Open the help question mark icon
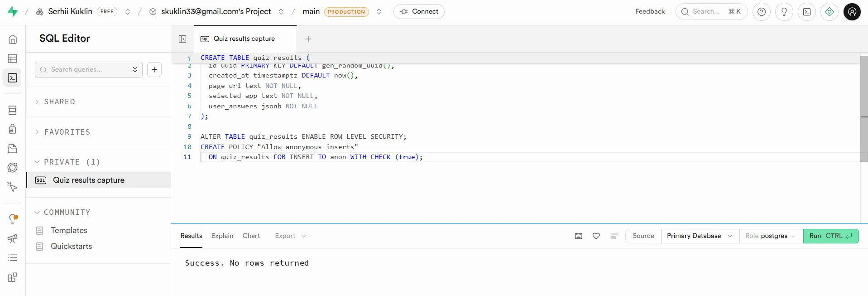Image resolution: width=868 pixels, height=296 pixels. [762, 12]
